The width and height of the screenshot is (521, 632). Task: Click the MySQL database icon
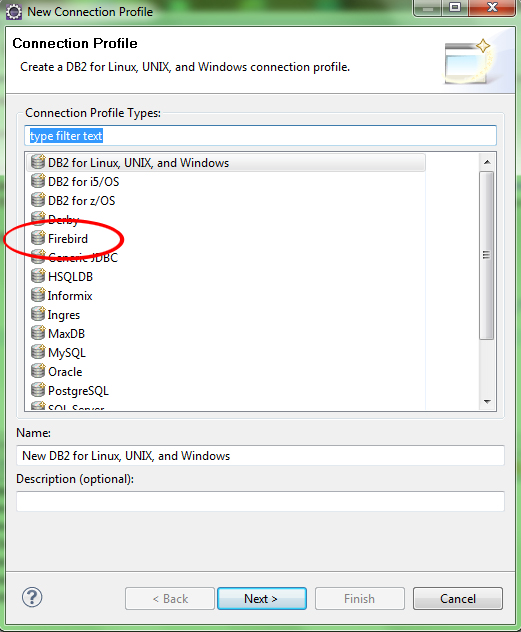point(38,352)
